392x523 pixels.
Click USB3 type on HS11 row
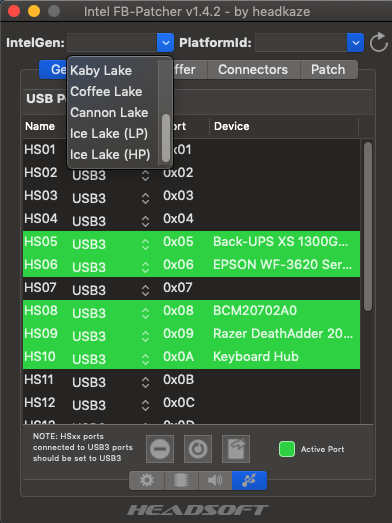pos(89,382)
